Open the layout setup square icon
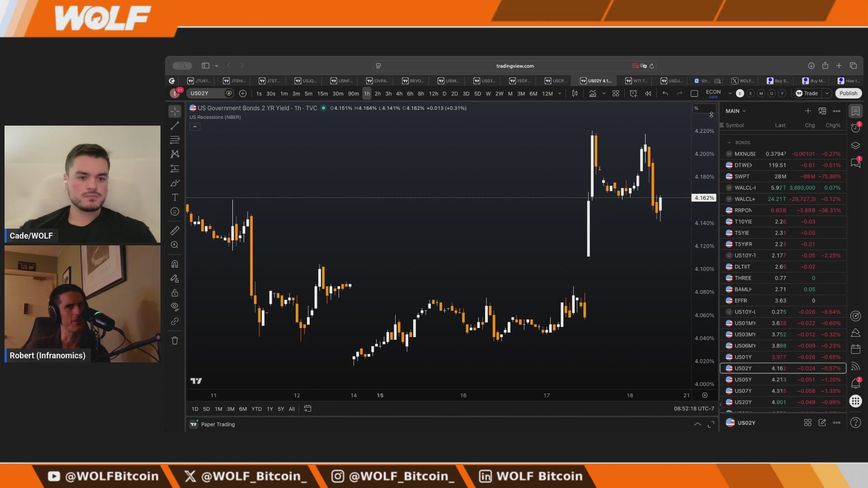Screen dimensions: 868x488 click(x=694, y=94)
